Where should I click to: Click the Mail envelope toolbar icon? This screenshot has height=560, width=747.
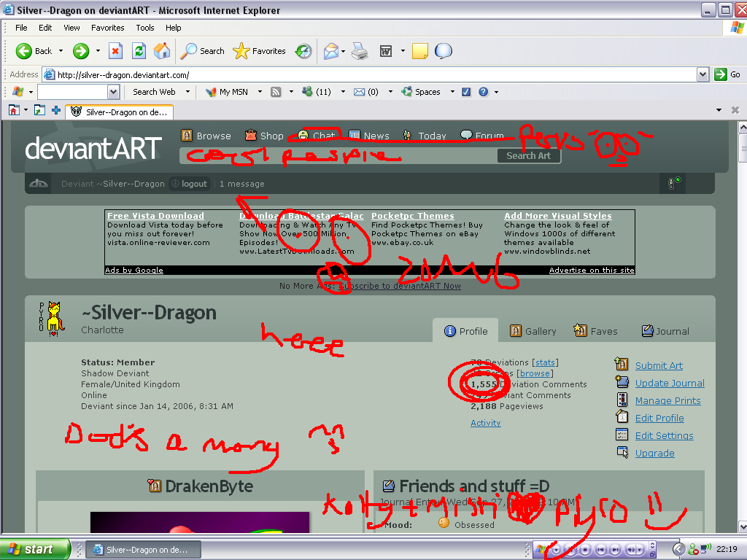[330, 51]
